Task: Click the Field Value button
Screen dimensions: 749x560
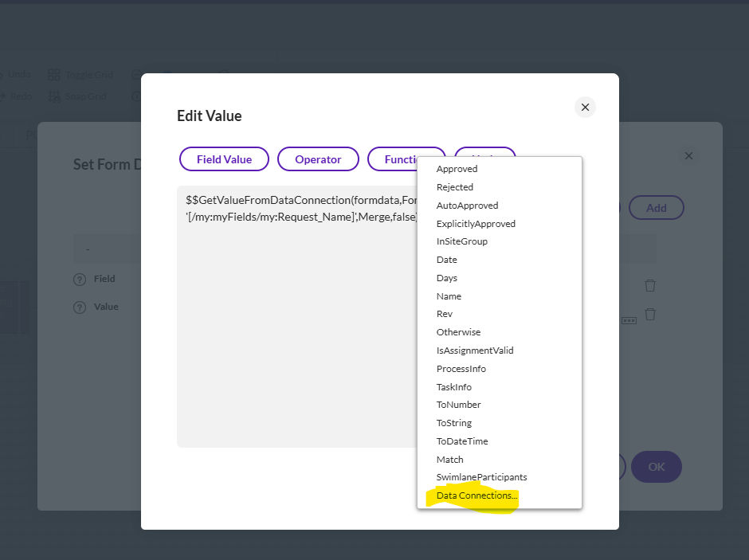Action: 224,159
